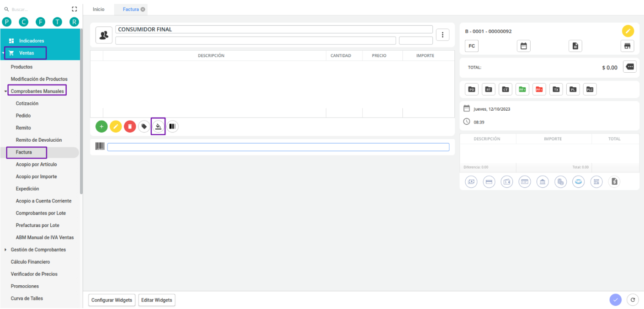Click the paint bucket fill icon
The width and height of the screenshot is (644, 309).
click(x=158, y=127)
